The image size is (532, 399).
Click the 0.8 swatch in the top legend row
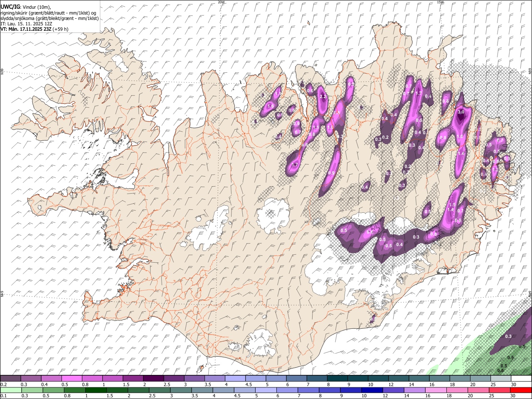[x=92, y=378]
